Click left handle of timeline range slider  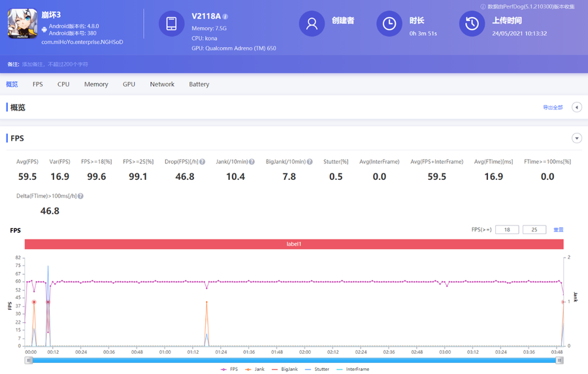(29, 360)
